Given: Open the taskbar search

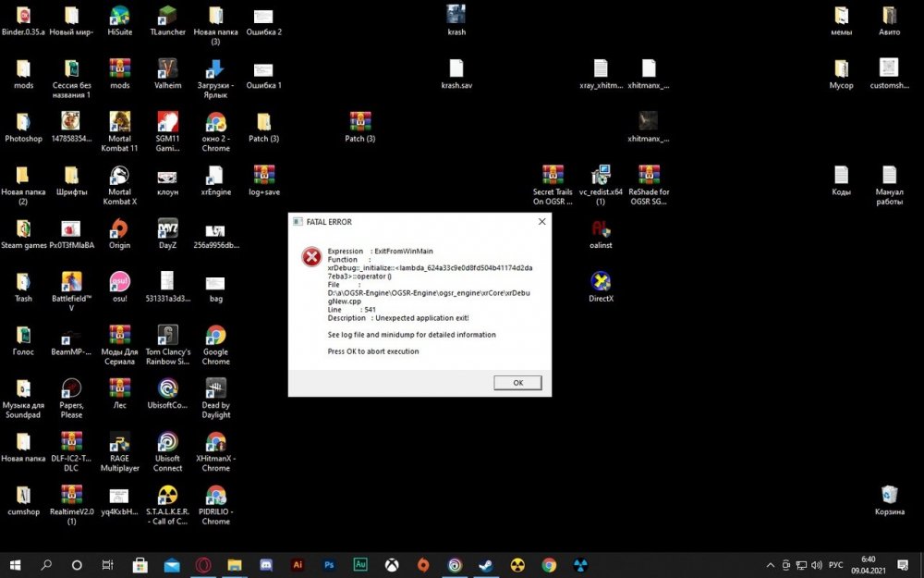Looking at the screenshot, I should pos(46,565).
